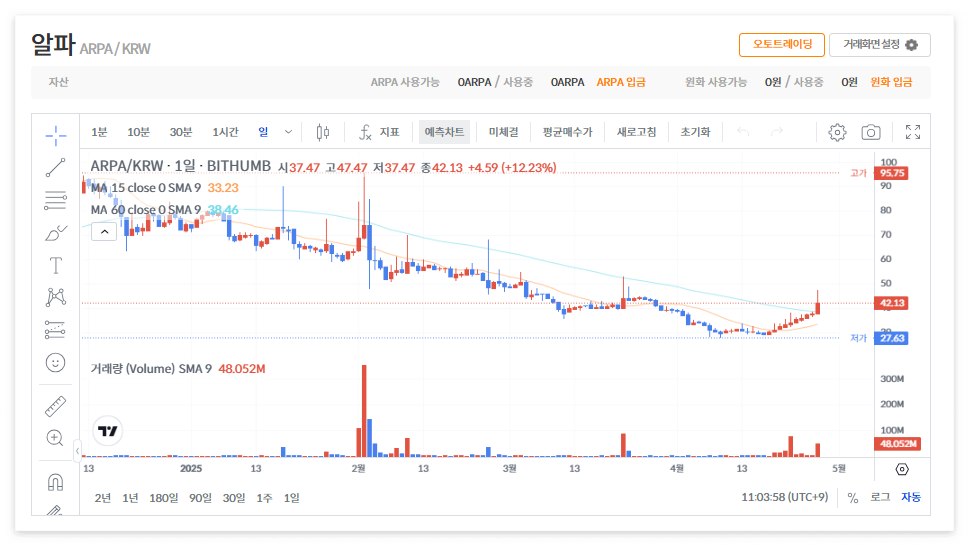
Task: Open the candlestick chart style selector
Action: [x=323, y=132]
